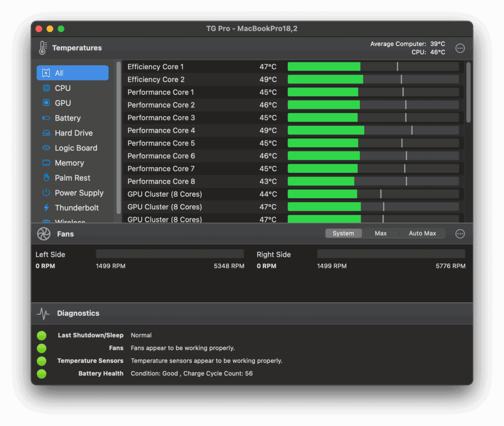Viewport: 504px width, 426px height.
Task: Click the fan icon beside Fans
Action: [44, 234]
